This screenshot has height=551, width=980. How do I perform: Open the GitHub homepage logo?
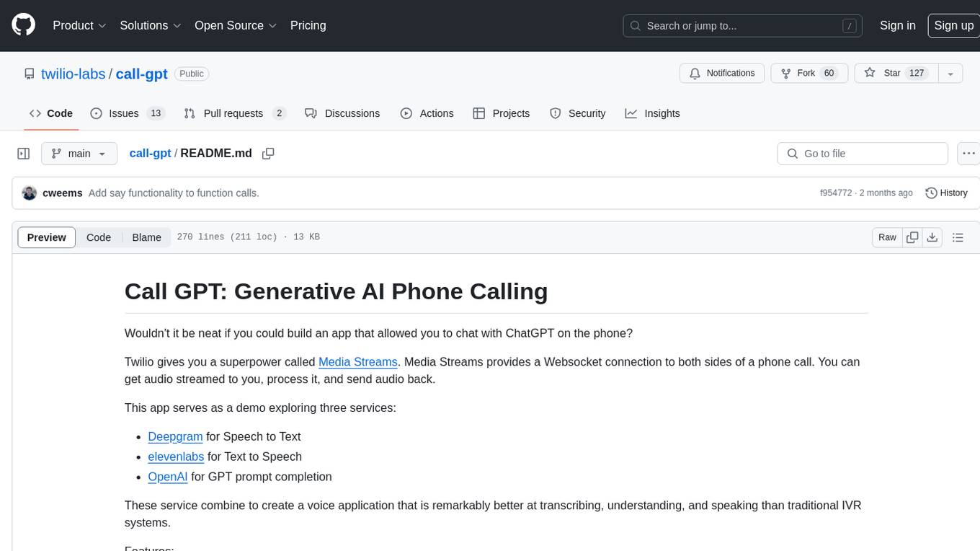pos(23,25)
